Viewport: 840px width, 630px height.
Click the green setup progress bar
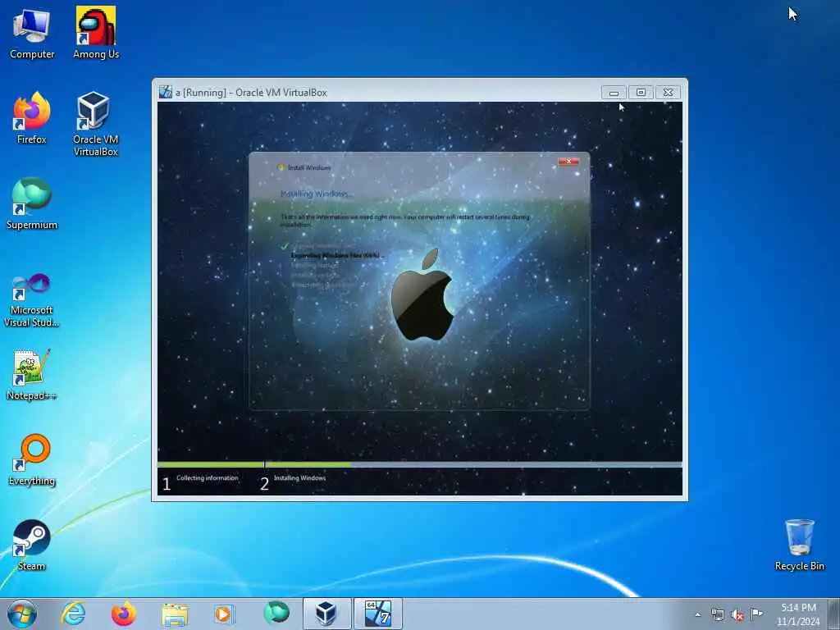(x=254, y=464)
